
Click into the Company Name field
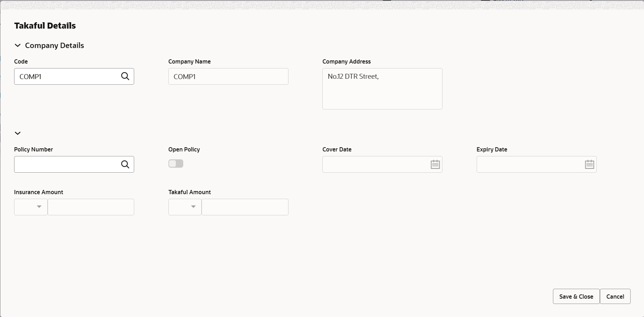tap(228, 77)
